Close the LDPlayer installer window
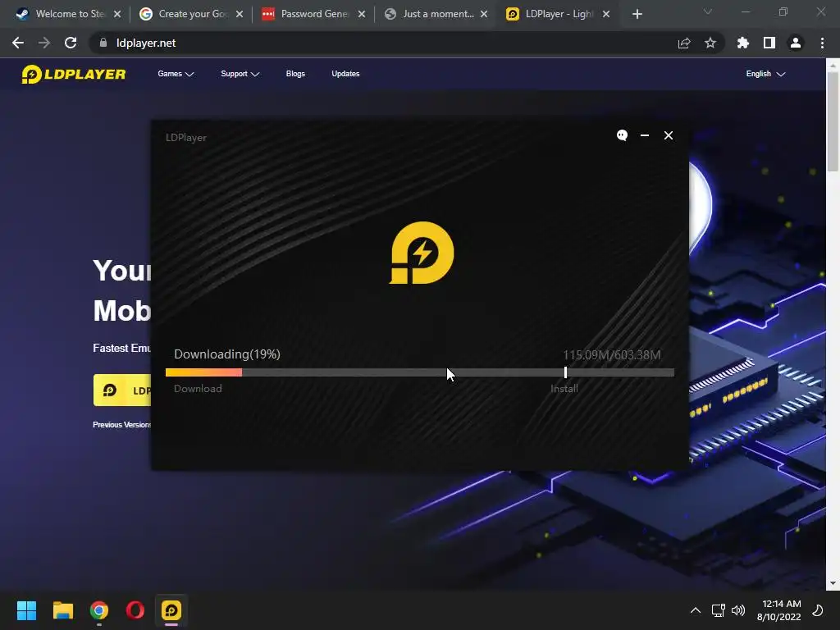 pos(668,135)
